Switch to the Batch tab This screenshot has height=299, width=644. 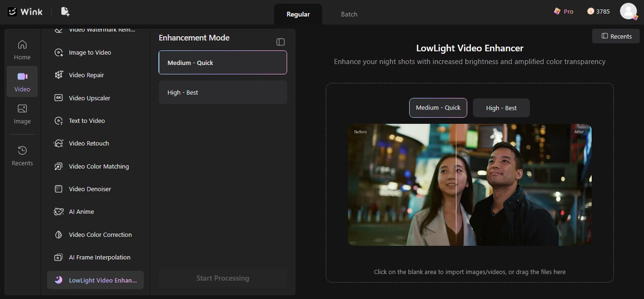tap(349, 14)
